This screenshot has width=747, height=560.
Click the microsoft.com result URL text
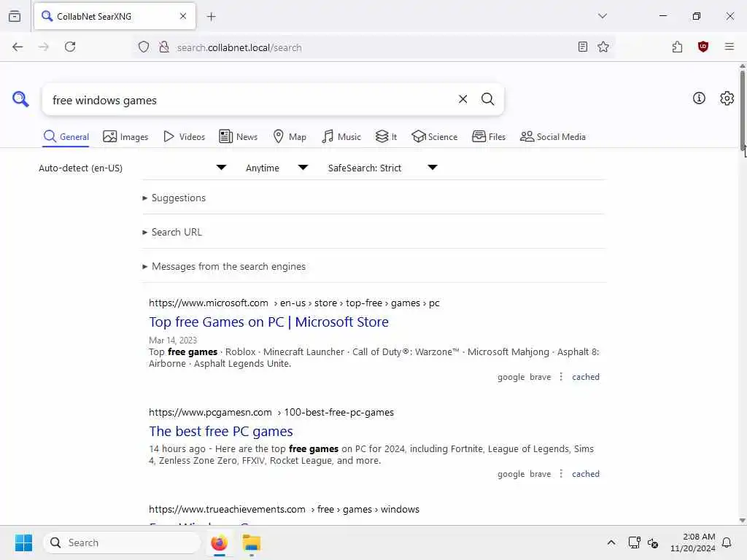(x=294, y=303)
